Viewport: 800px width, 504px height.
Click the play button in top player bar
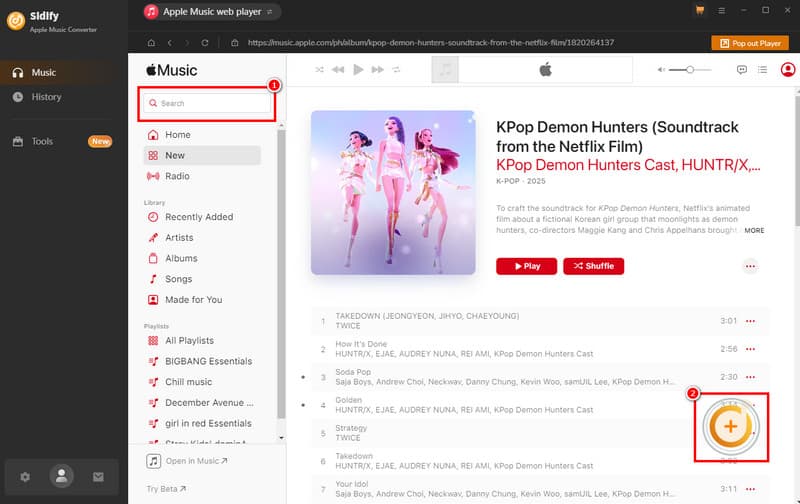(x=358, y=69)
